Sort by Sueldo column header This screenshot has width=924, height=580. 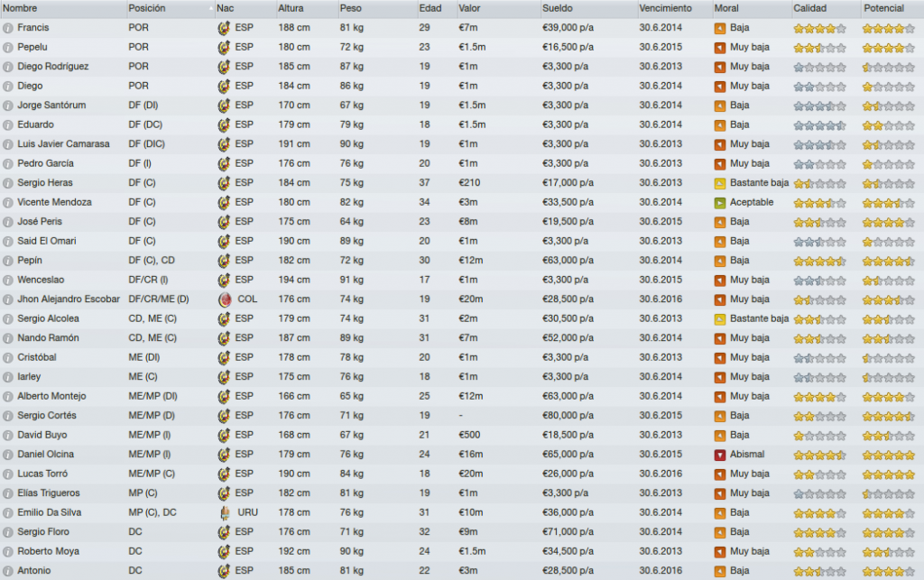[x=588, y=8]
